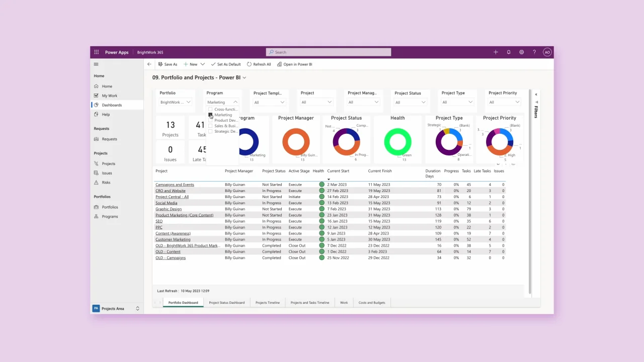Click the Save As icon
The image size is (644, 362).
[160, 64]
